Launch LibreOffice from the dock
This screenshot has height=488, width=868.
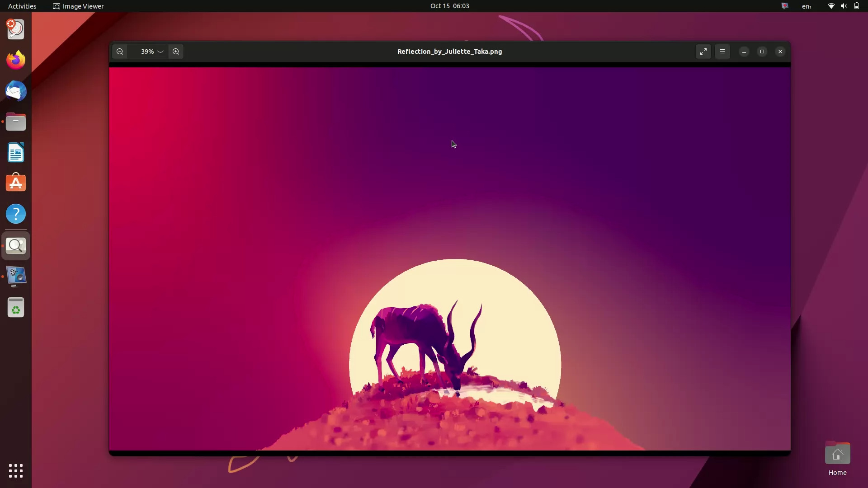tap(16, 152)
